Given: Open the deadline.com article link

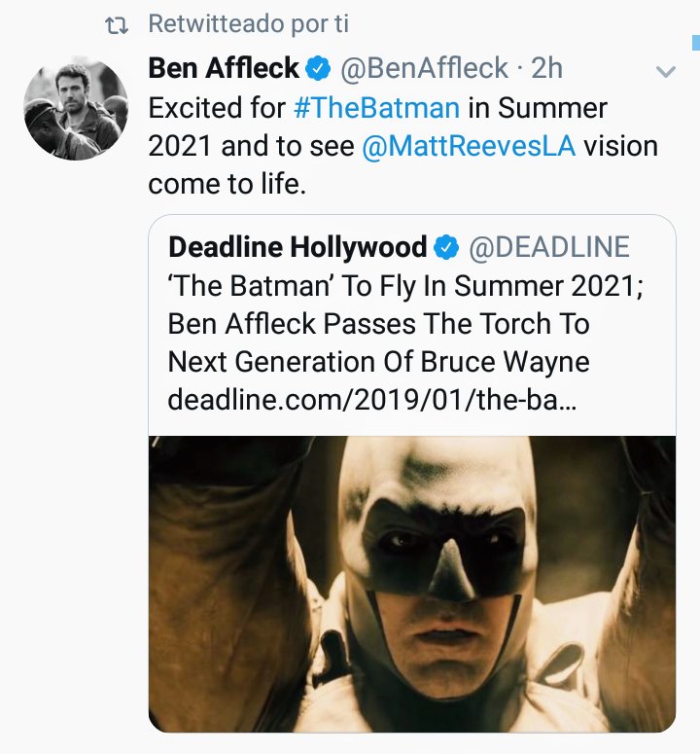Looking at the screenshot, I should click(370, 400).
